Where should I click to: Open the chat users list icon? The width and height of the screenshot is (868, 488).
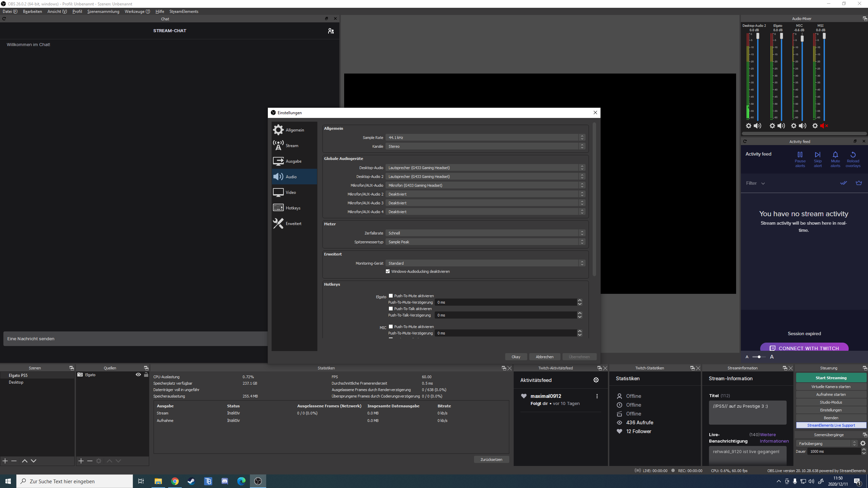pos(331,31)
